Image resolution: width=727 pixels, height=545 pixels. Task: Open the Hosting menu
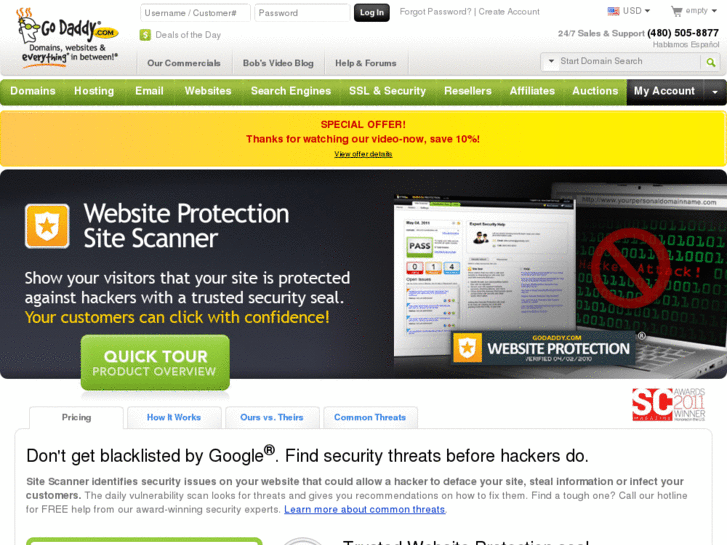coord(94,91)
